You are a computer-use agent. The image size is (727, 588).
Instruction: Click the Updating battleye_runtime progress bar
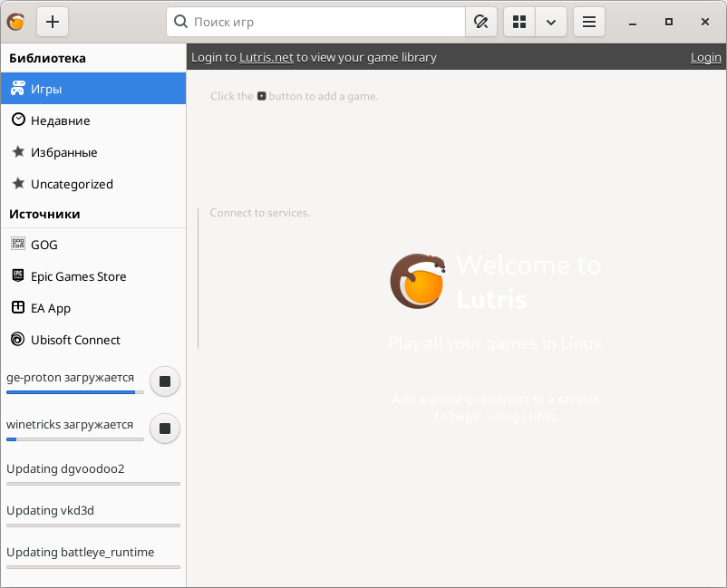(93, 567)
